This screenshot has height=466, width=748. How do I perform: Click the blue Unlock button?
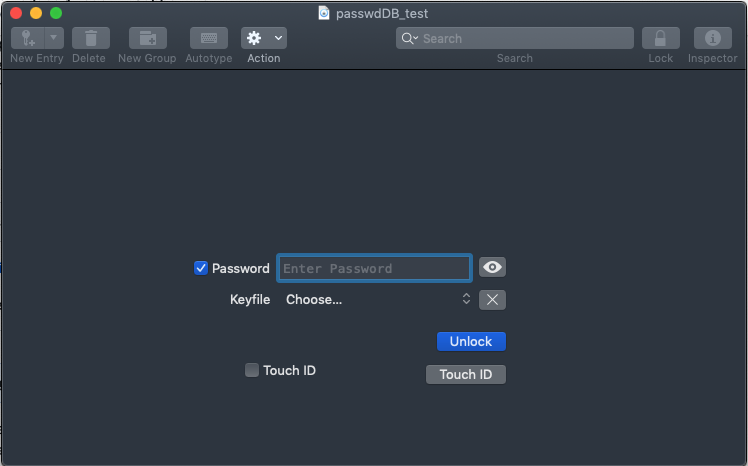point(471,342)
